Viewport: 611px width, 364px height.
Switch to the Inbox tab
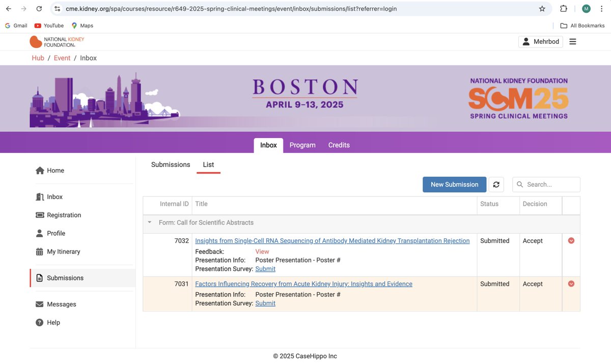268,145
